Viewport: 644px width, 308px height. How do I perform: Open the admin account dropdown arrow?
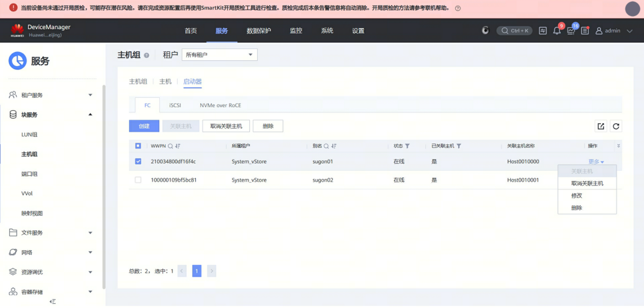tap(629, 31)
